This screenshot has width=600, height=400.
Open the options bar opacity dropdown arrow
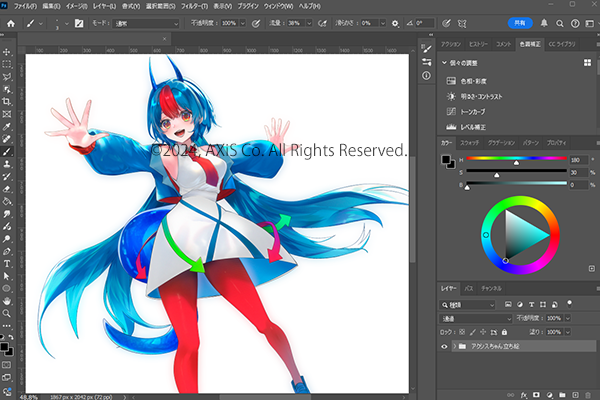click(243, 23)
